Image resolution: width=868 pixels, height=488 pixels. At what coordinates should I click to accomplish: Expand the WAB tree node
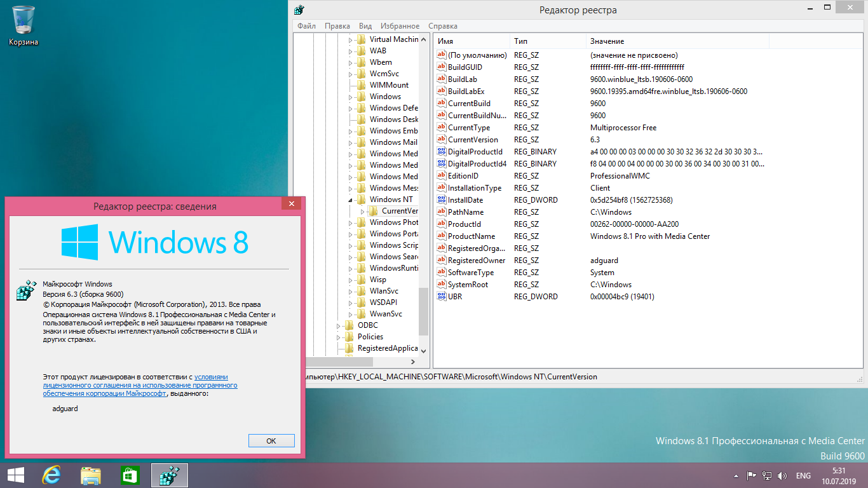(350, 51)
